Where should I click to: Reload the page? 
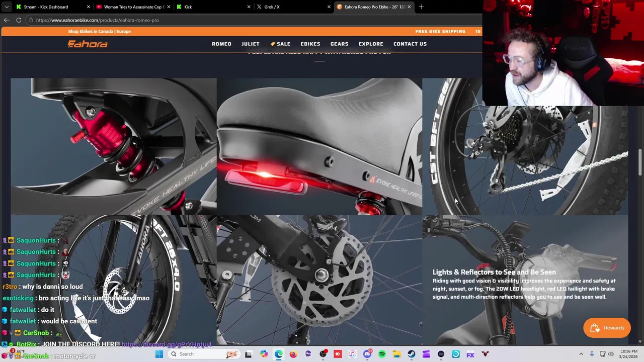[19, 20]
